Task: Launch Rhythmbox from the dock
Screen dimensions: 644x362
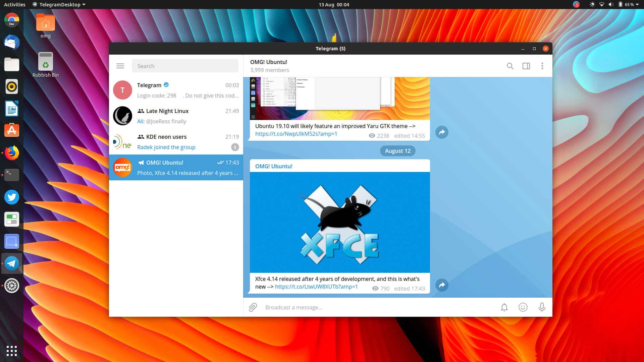Action: (x=12, y=86)
